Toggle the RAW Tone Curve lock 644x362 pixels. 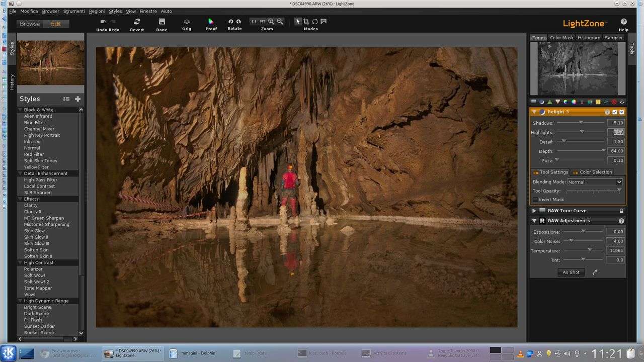[x=621, y=211]
